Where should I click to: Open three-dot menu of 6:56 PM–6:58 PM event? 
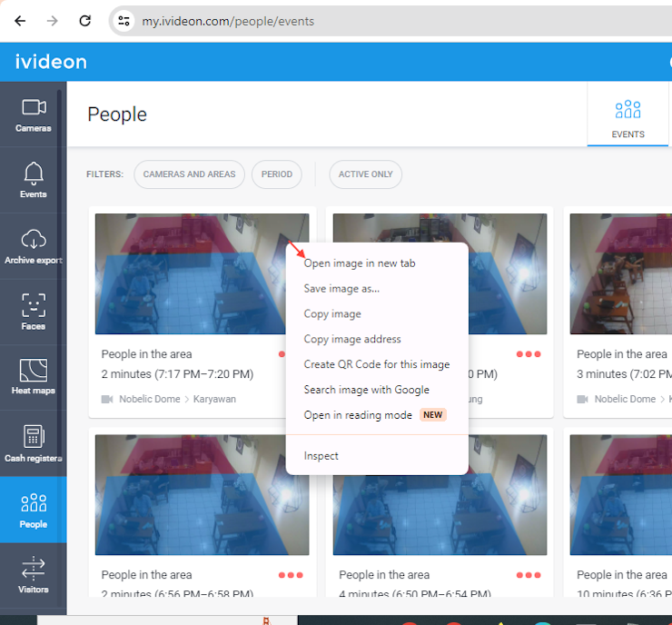pos(291,575)
